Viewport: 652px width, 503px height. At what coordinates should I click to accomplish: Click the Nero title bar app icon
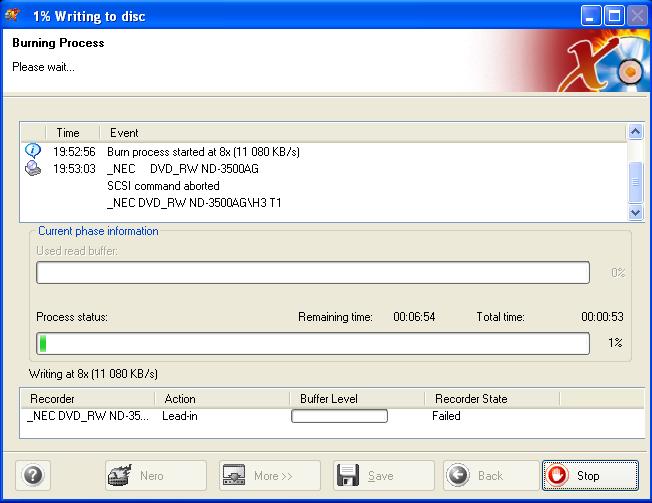(12, 15)
